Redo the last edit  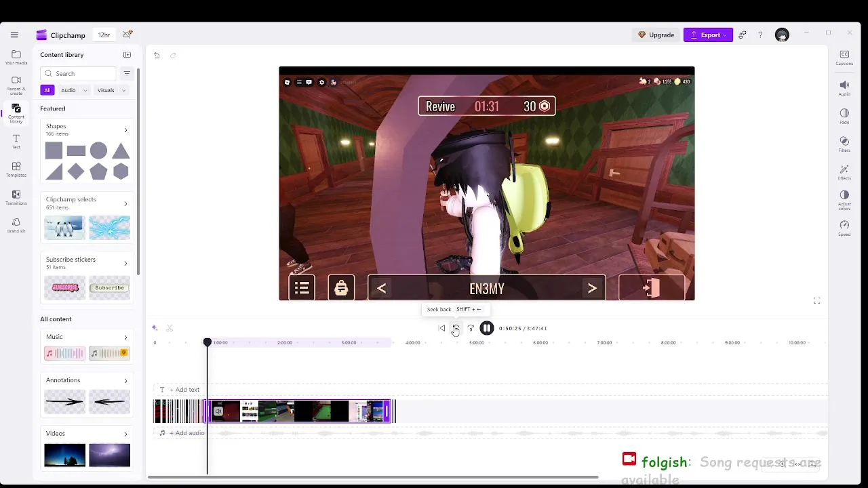point(173,56)
